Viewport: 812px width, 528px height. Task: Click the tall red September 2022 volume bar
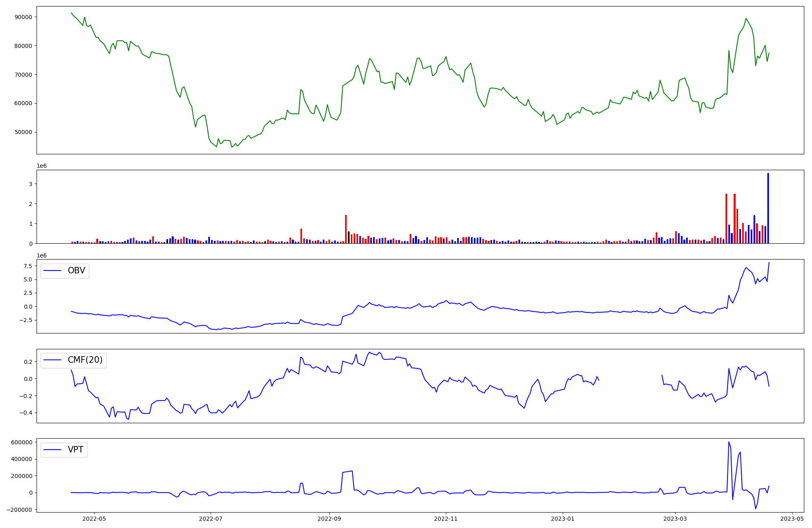(x=346, y=229)
